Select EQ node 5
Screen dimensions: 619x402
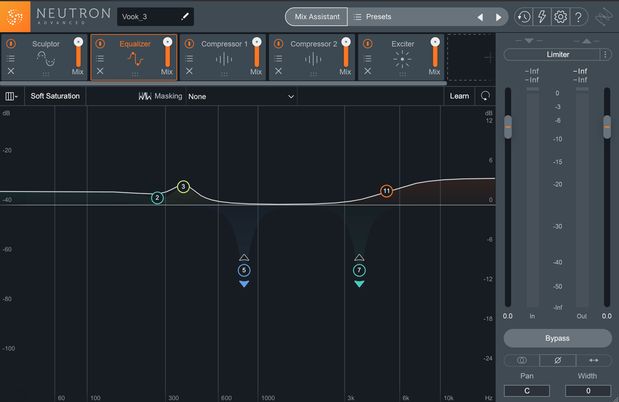pyautogui.click(x=244, y=271)
